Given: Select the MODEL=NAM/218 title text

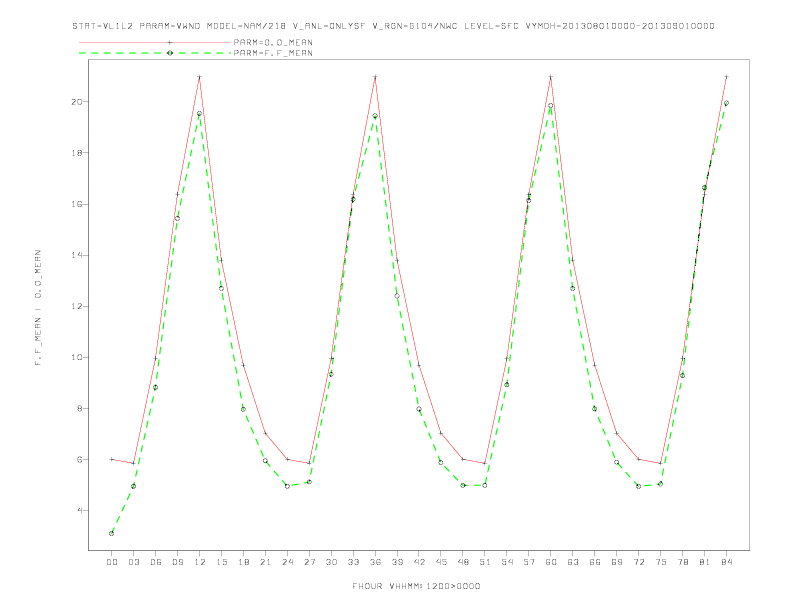Looking at the screenshot, I should click(246, 26).
